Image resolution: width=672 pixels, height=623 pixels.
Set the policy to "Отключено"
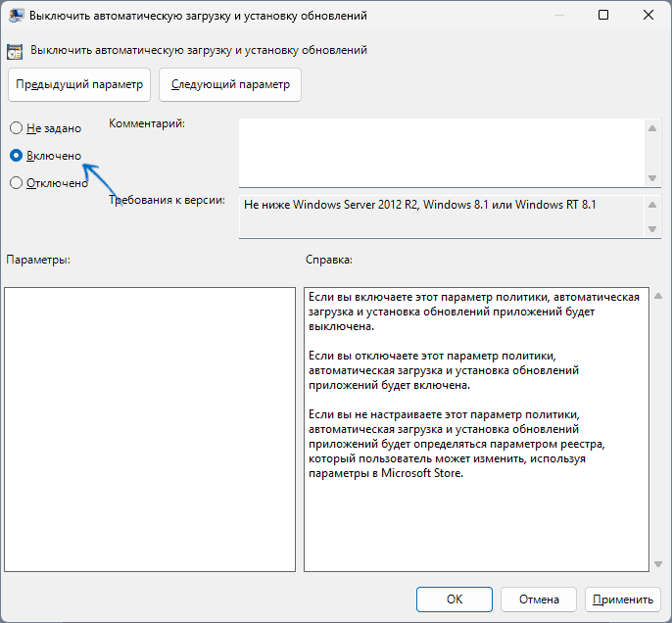point(16,182)
